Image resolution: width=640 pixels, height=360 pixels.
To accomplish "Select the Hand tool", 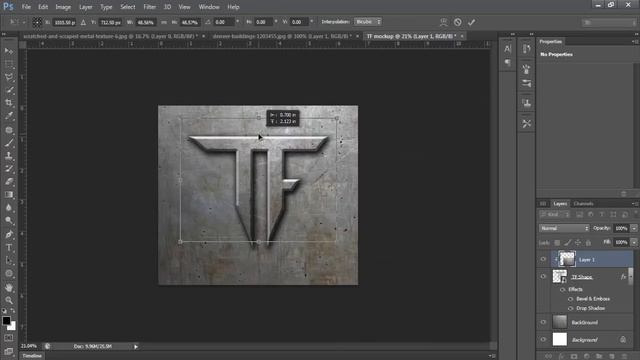I will tap(9, 288).
